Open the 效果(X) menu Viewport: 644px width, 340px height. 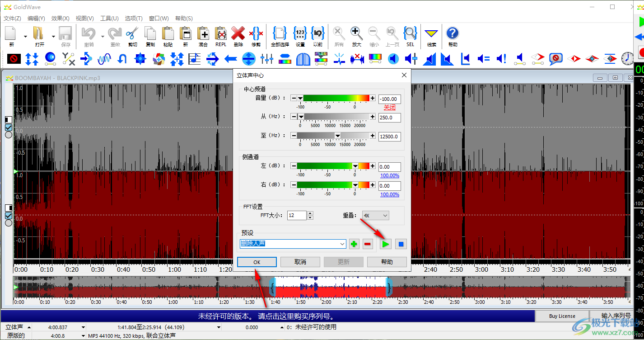click(60, 19)
